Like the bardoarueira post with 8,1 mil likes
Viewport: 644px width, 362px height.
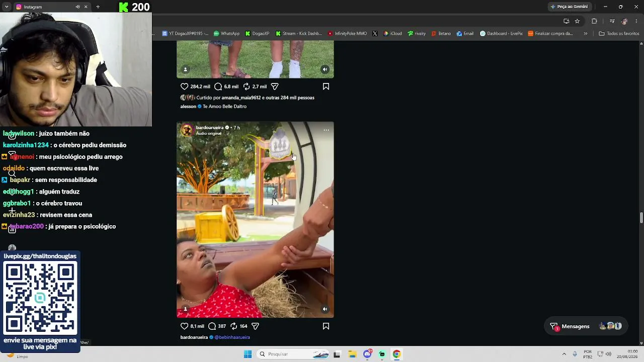tap(184, 326)
